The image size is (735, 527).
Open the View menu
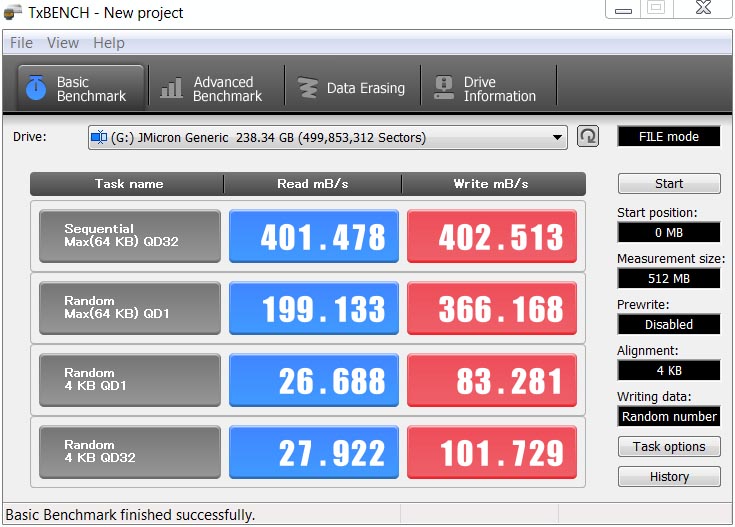[63, 43]
